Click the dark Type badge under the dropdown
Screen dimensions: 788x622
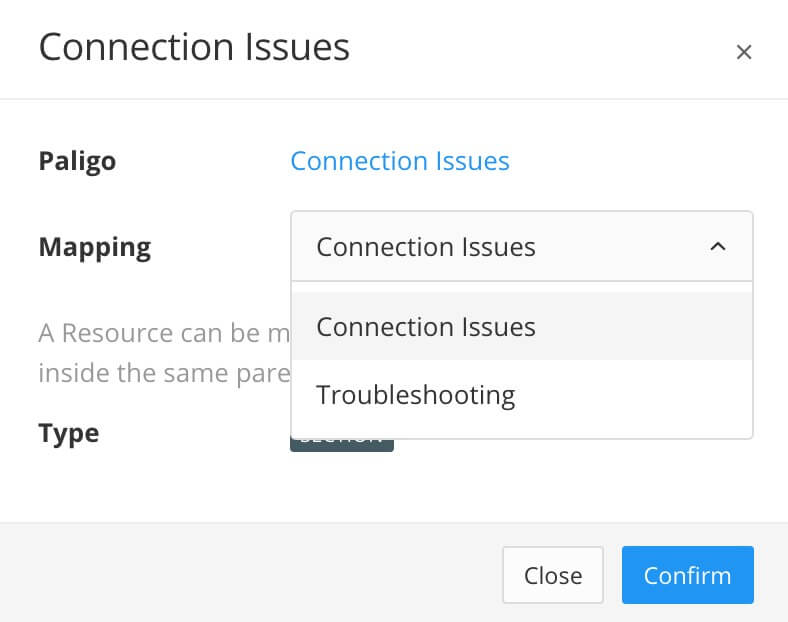[x=341, y=445]
